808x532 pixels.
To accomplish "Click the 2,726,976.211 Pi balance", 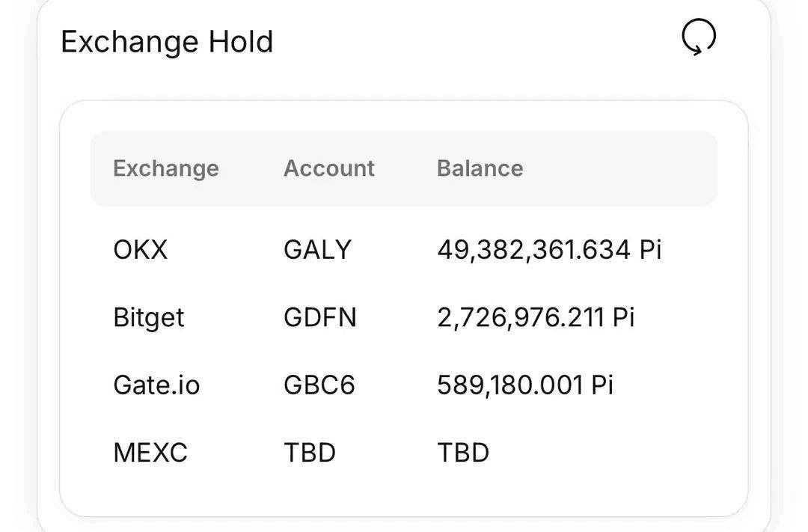I will pos(536,317).
